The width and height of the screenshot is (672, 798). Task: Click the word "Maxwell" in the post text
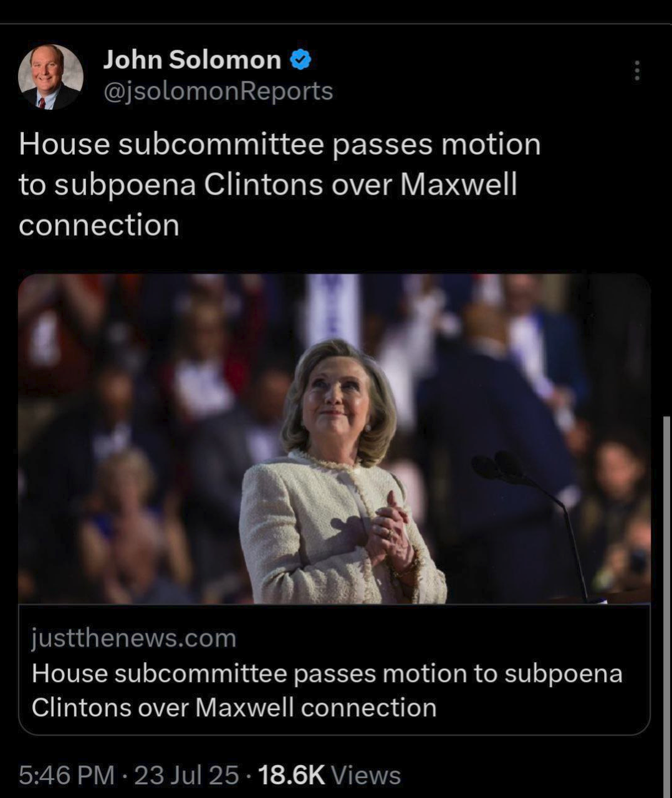[458, 185]
